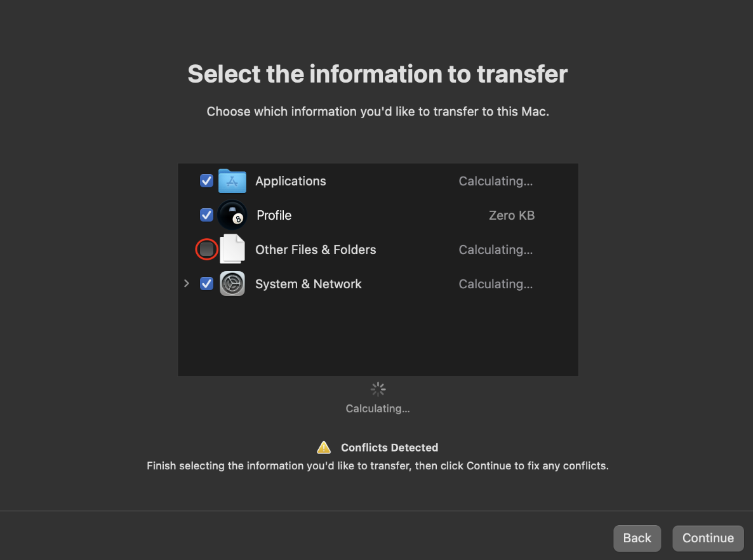This screenshot has height=560, width=753.
Task: Click the Applications folder icon
Action: coord(232,181)
